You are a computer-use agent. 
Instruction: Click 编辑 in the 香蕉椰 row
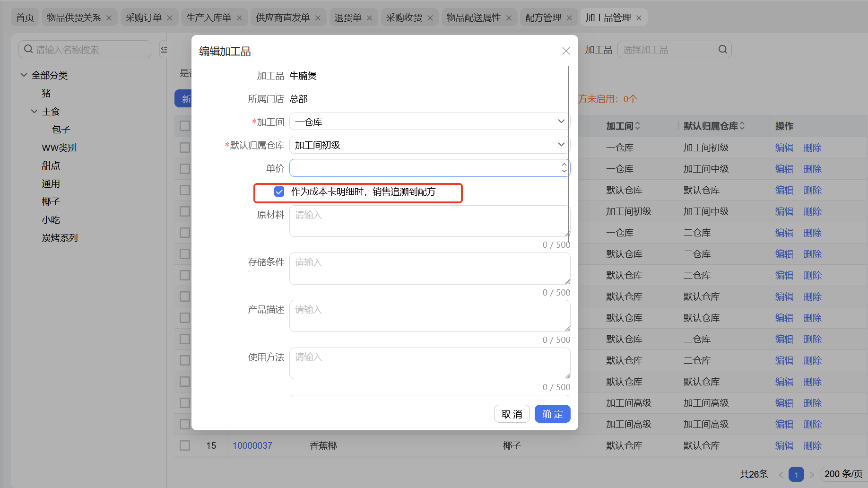tap(784, 445)
